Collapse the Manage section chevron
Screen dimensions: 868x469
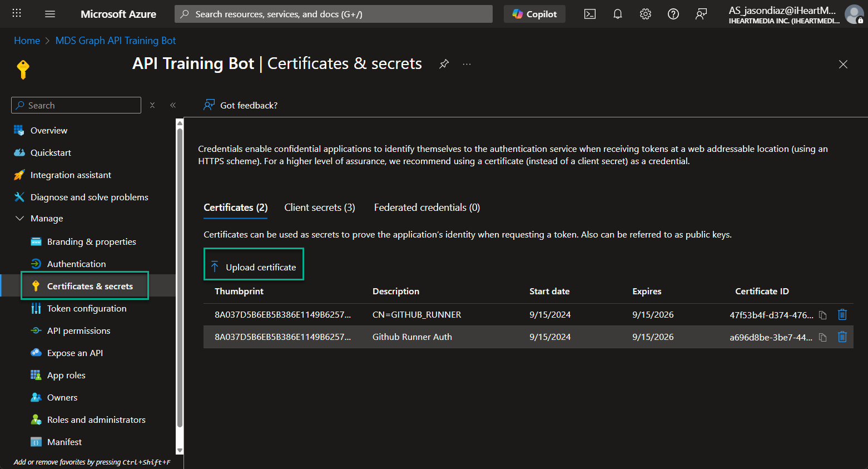[20, 218]
